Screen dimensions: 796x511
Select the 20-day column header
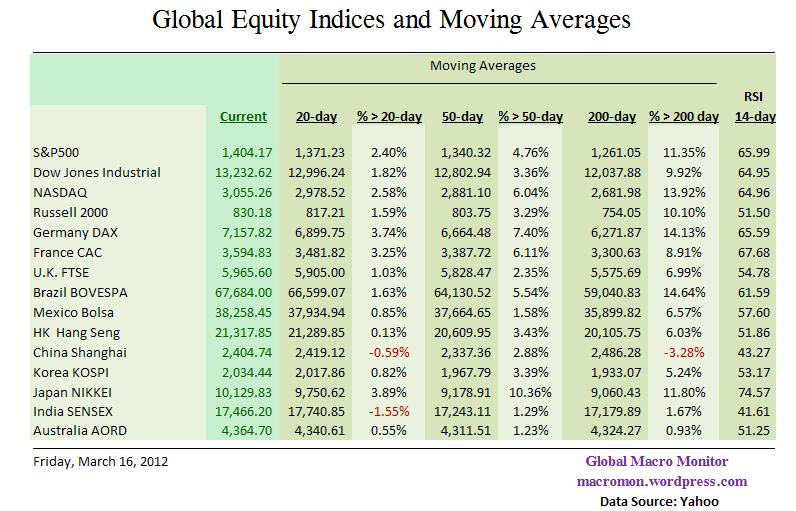pyautogui.click(x=316, y=117)
